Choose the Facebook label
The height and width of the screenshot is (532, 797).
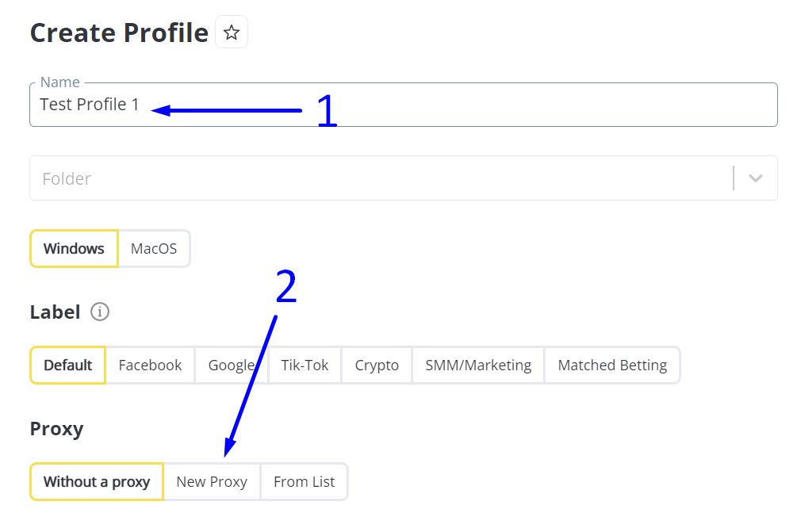[x=150, y=366]
